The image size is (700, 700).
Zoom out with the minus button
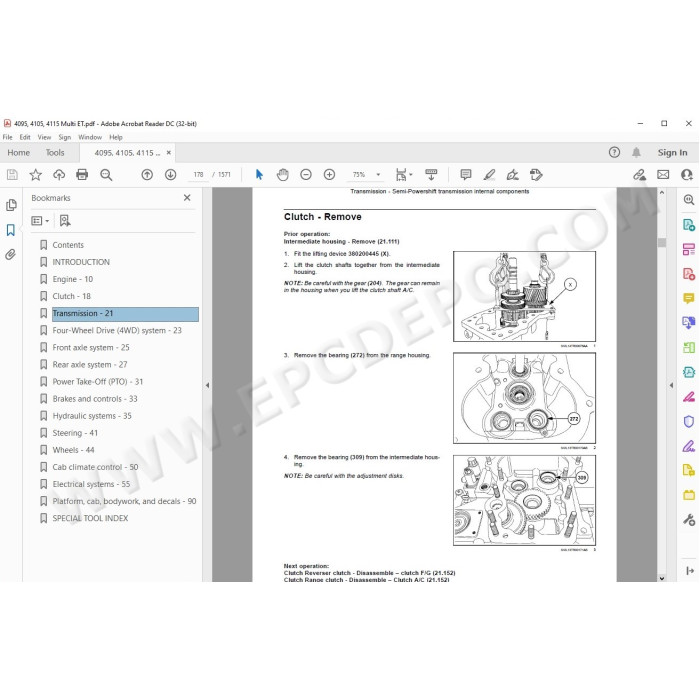[306, 175]
